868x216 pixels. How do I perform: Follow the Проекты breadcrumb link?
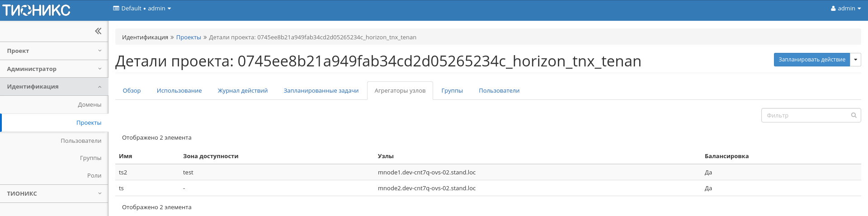click(189, 38)
